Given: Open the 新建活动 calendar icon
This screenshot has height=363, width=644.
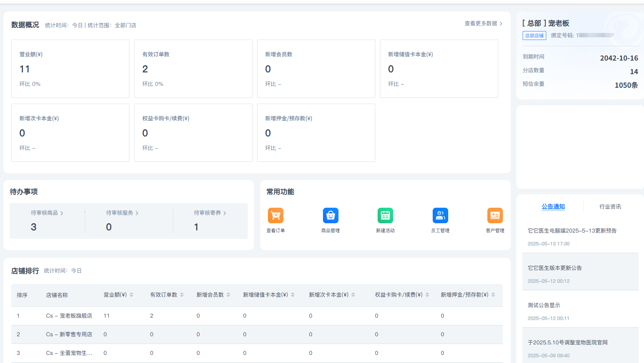Looking at the screenshot, I should click(385, 215).
